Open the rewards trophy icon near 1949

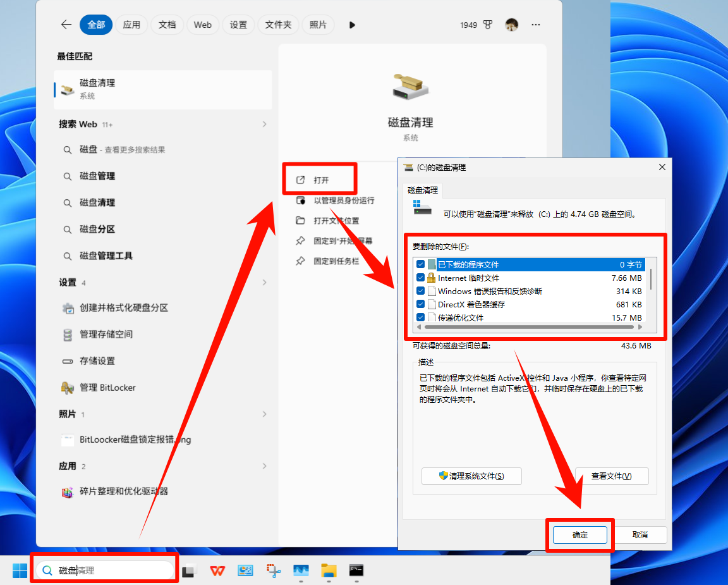tap(487, 25)
